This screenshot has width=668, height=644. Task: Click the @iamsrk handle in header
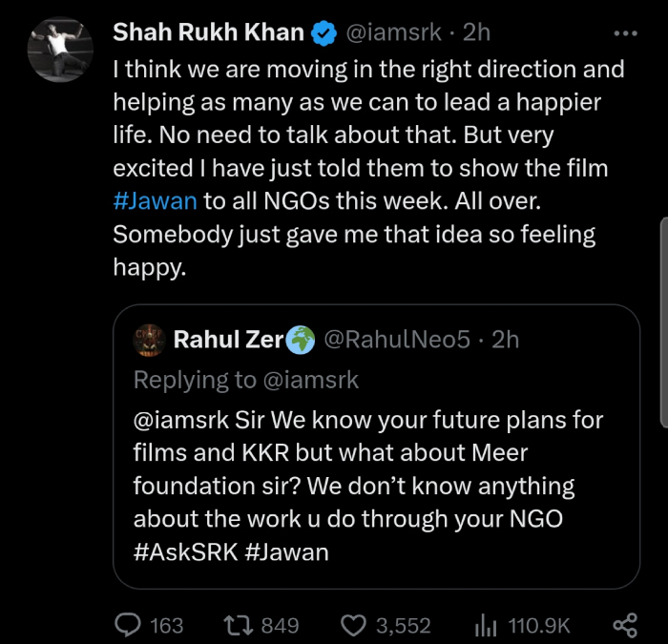[x=392, y=33]
